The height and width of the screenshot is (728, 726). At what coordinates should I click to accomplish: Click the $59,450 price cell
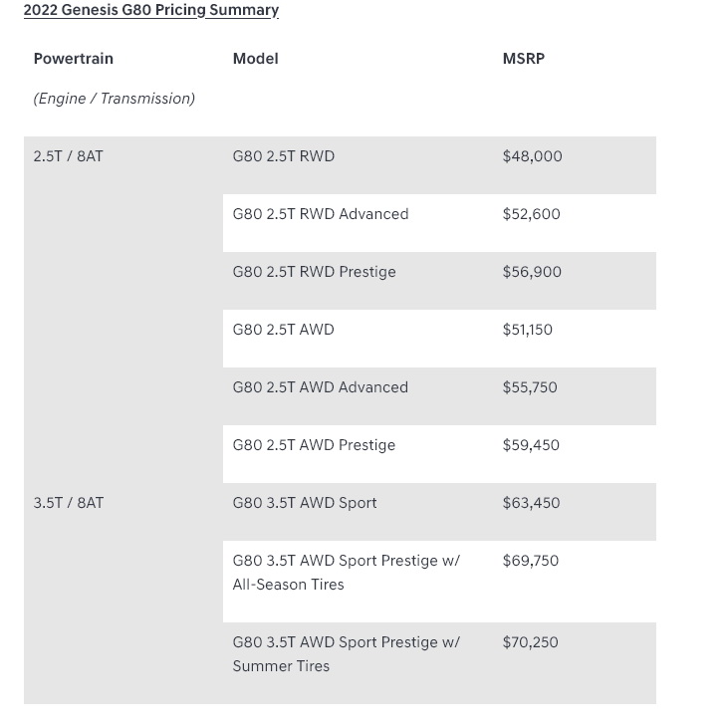531,445
